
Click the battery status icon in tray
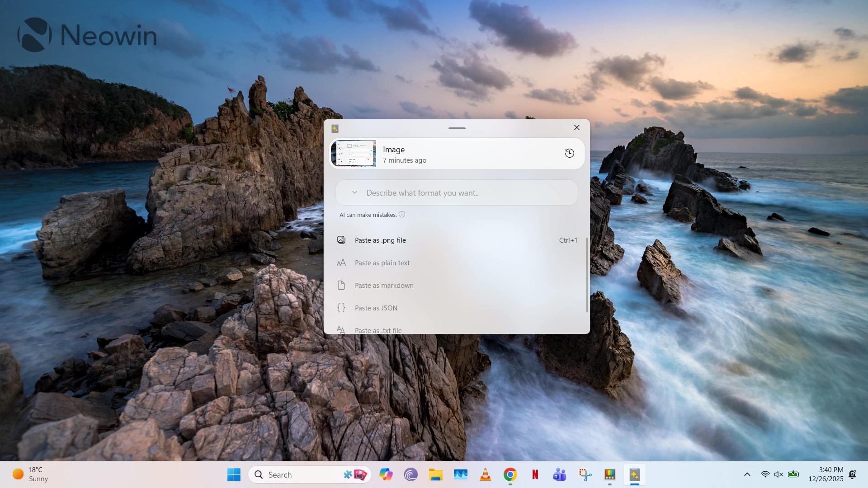(793, 474)
